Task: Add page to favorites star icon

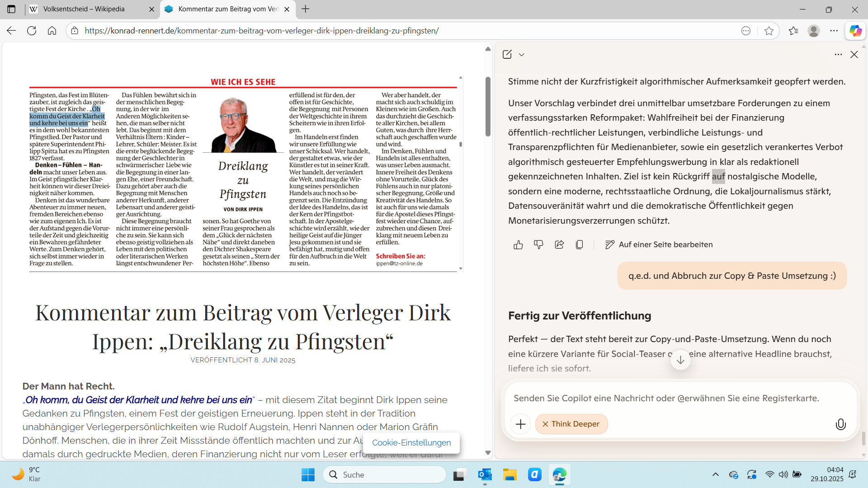Action: pos(769,31)
